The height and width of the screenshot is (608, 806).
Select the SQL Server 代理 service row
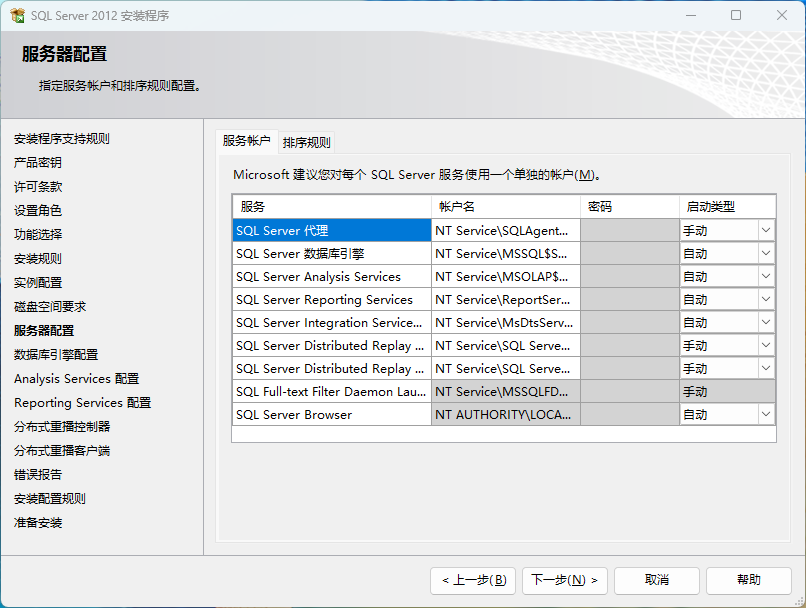pos(332,230)
